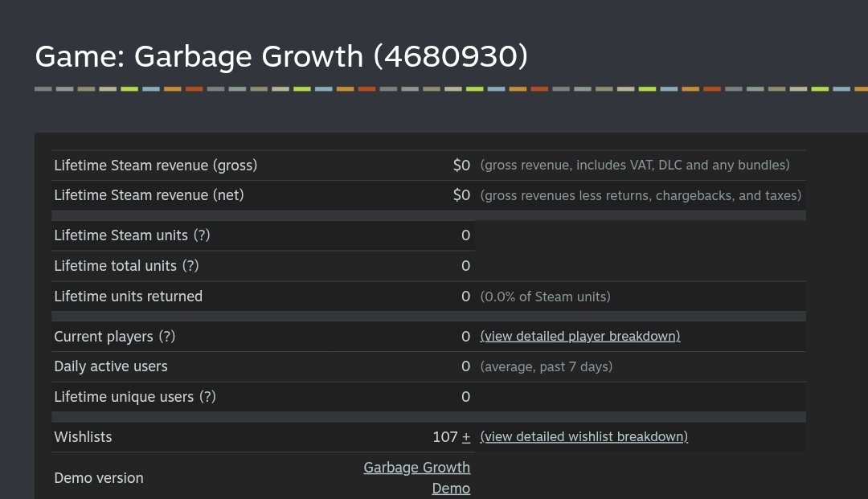Click the Wishlists row label
The height and width of the screenshot is (499, 868).
[83, 437]
